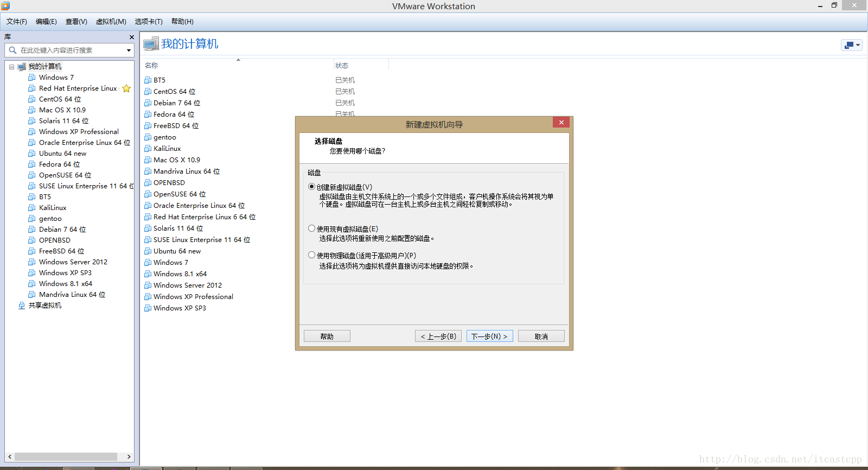The height and width of the screenshot is (470, 868).
Task: Click library scrollbar left arrow
Action: [x=10, y=457]
